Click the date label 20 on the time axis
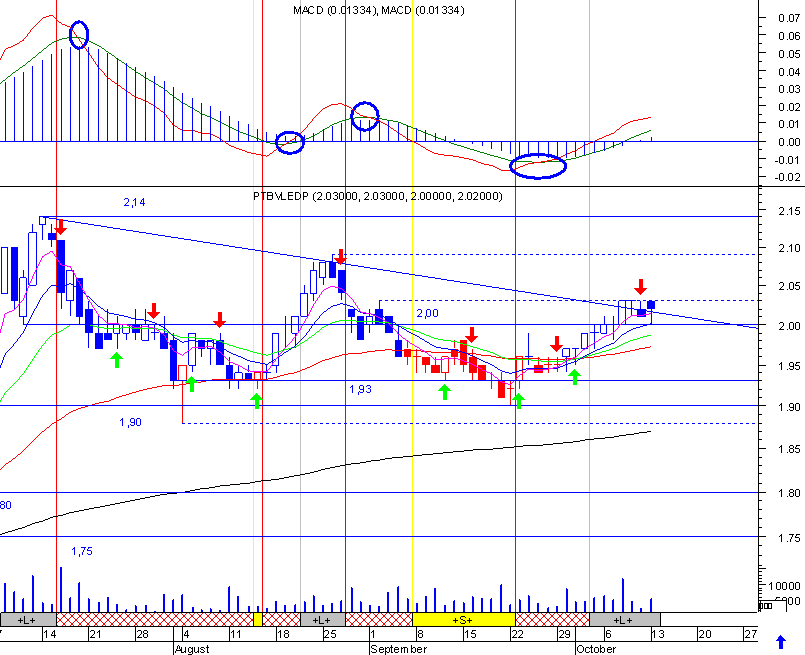 click(x=704, y=634)
